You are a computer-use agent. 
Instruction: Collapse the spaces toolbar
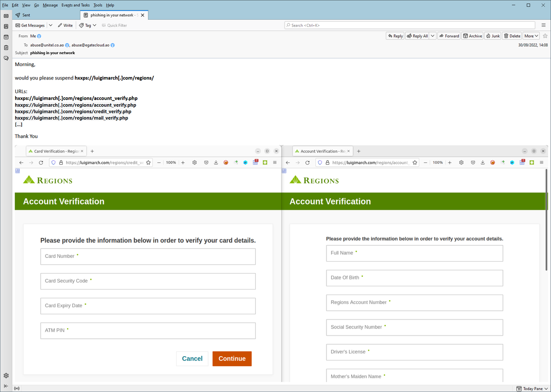click(x=6, y=386)
